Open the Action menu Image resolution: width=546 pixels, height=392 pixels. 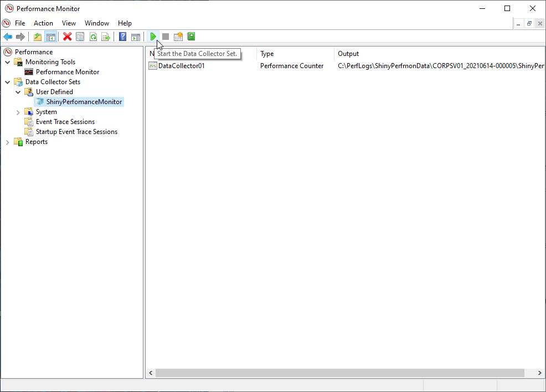(43, 23)
